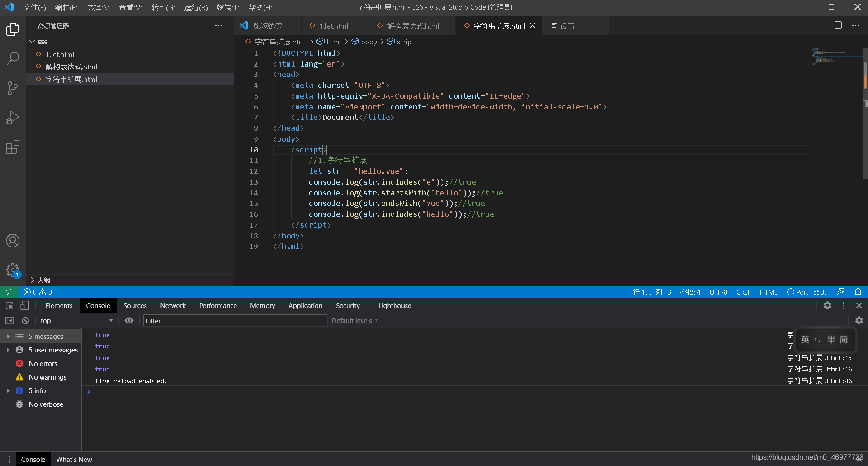
Task: Open the Extensions view
Action: coord(13,147)
